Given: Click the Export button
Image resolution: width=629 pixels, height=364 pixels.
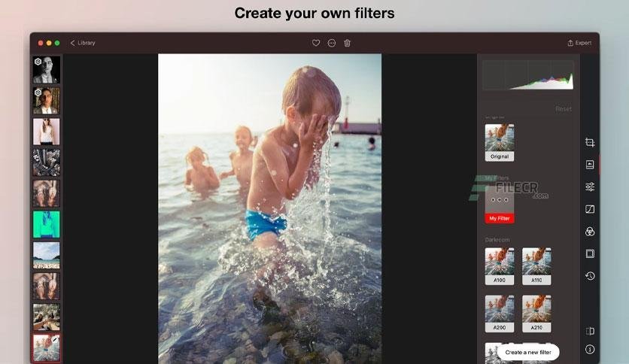Looking at the screenshot, I should (579, 43).
